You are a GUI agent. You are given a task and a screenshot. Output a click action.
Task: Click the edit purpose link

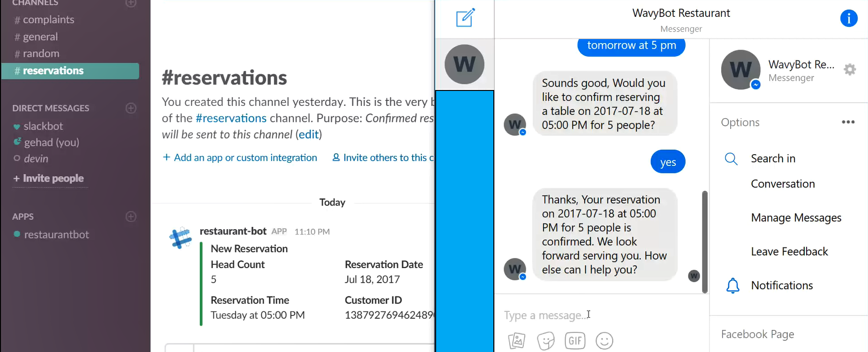click(x=309, y=135)
